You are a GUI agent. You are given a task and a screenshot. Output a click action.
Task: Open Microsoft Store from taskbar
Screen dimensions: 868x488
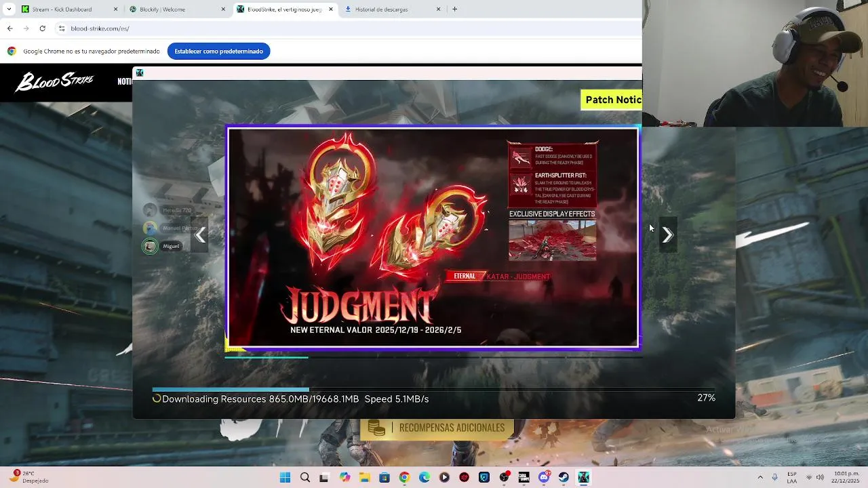click(384, 477)
